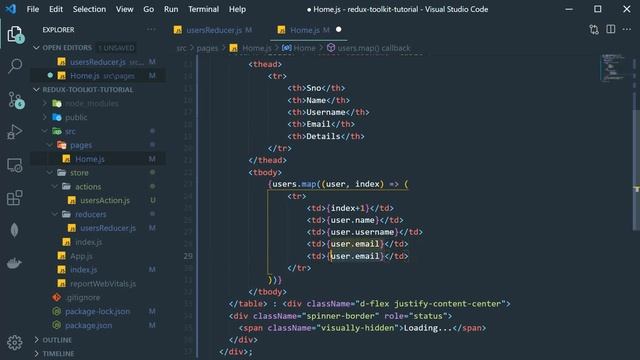
Task: Click unsaved dot on Home.js tab
Action: [x=338, y=29]
